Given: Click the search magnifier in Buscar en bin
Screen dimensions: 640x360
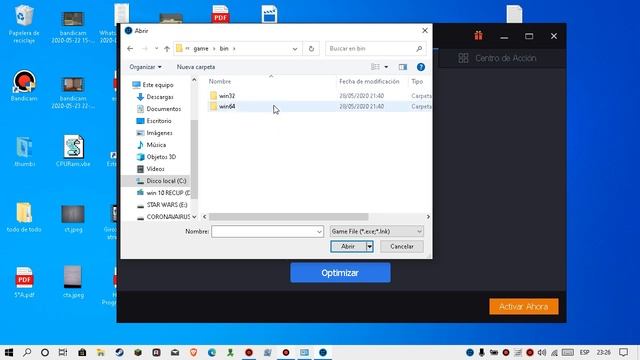Looking at the screenshot, I should pos(419,49).
